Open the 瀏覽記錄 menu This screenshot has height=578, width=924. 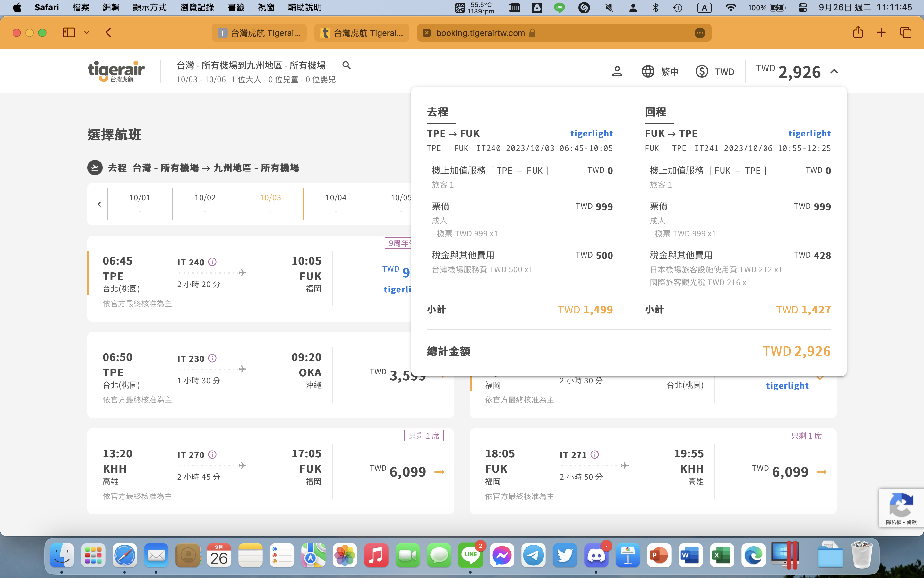tap(197, 7)
